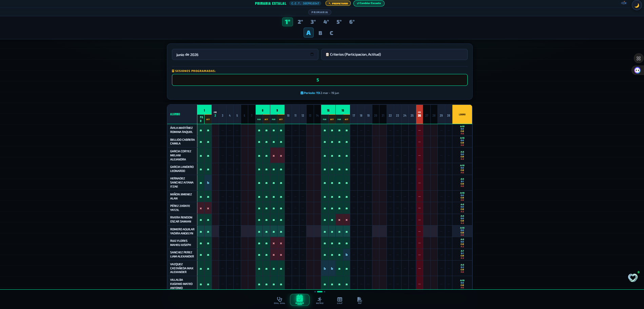Click the Propietario badge
Image resolution: width=644 pixels, height=309 pixels.
[x=338, y=3]
